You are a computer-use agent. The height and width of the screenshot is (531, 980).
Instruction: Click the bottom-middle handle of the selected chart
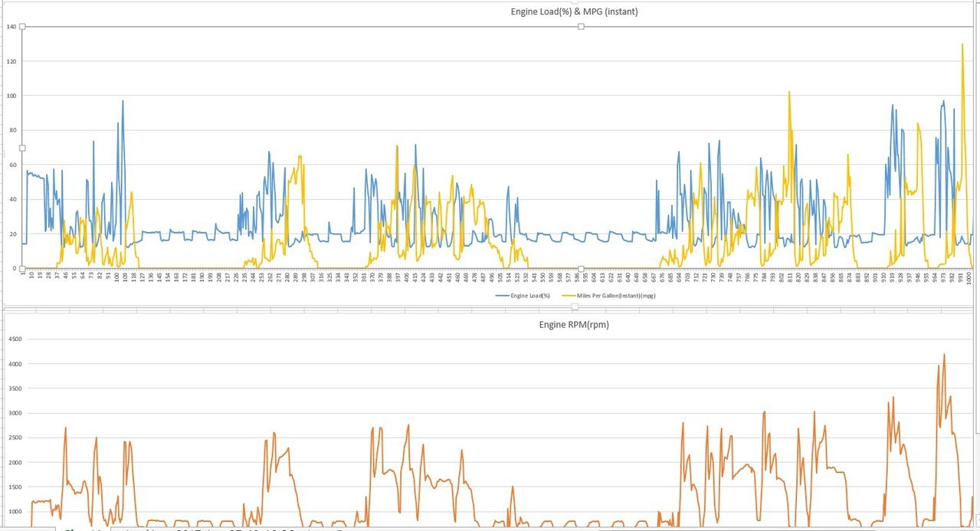(581, 269)
